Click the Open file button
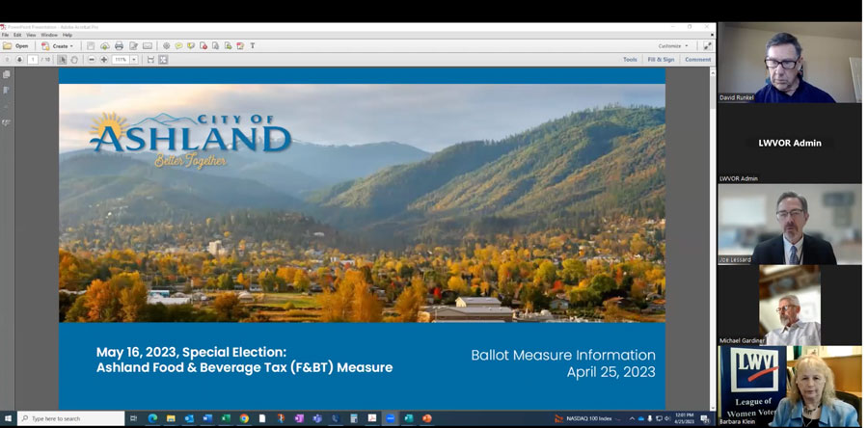Viewport: 868px width, 428px height. [x=15, y=46]
